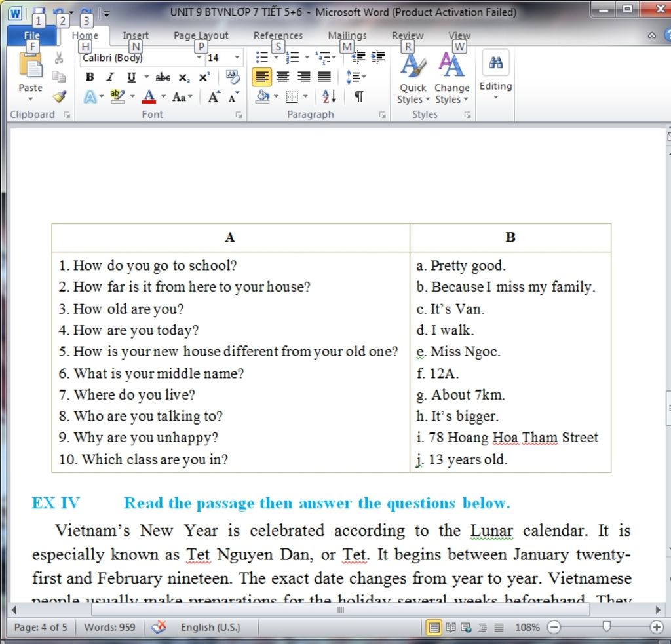The height and width of the screenshot is (644, 671).
Task: Click the proofing errors icon in status bar
Action: pos(159,627)
